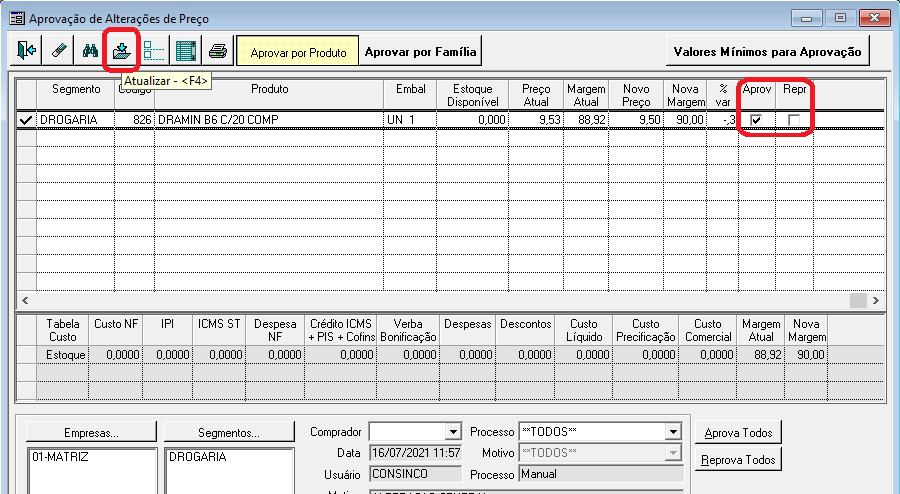Click the Custo Comercial column header
The image size is (900, 494).
tap(707, 330)
